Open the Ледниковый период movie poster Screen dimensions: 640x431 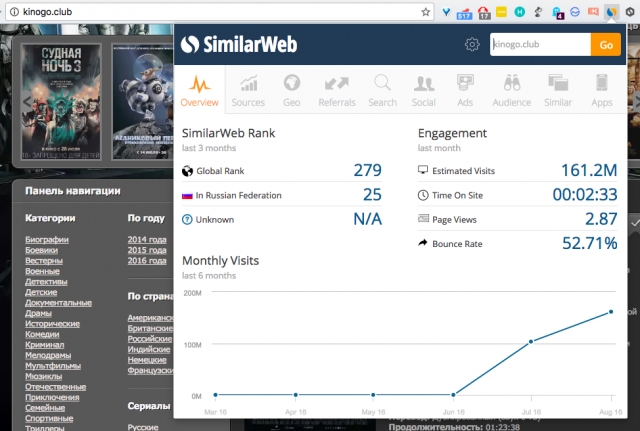tap(143, 102)
